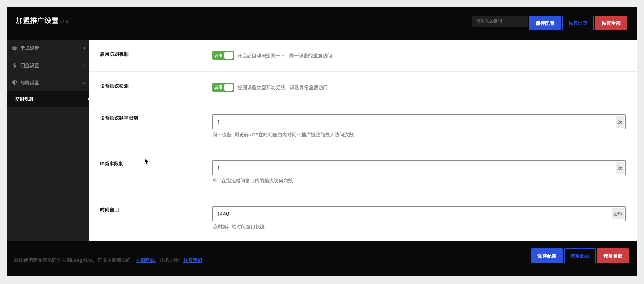Click the 设备指纹频率限制 label
Screen dimensions: 644x284
(119, 118)
